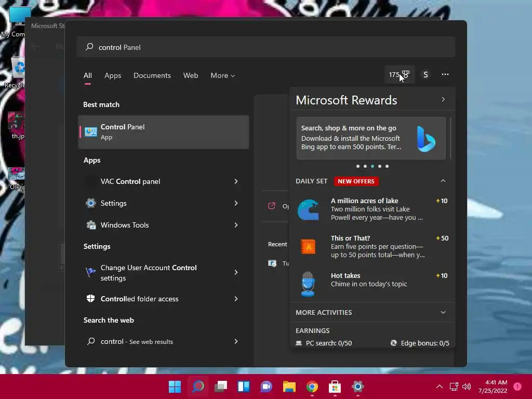
Task: Select first carousel dot in rewards card
Action: coord(358,166)
